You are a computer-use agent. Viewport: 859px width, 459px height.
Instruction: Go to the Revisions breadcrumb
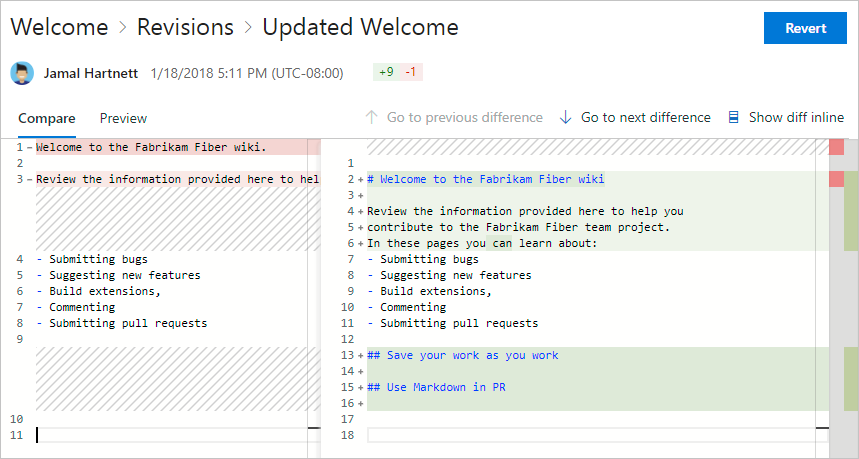pos(185,27)
